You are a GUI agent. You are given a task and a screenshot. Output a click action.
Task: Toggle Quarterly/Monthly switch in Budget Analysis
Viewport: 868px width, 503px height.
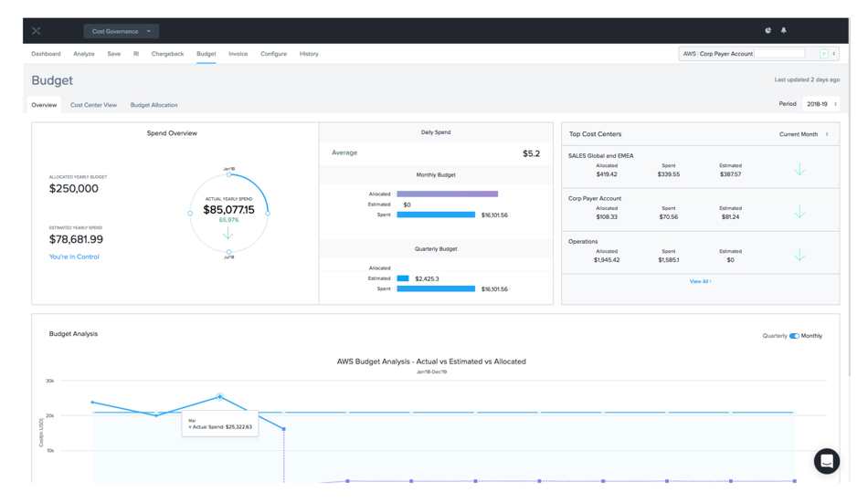click(x=794, y=336)
